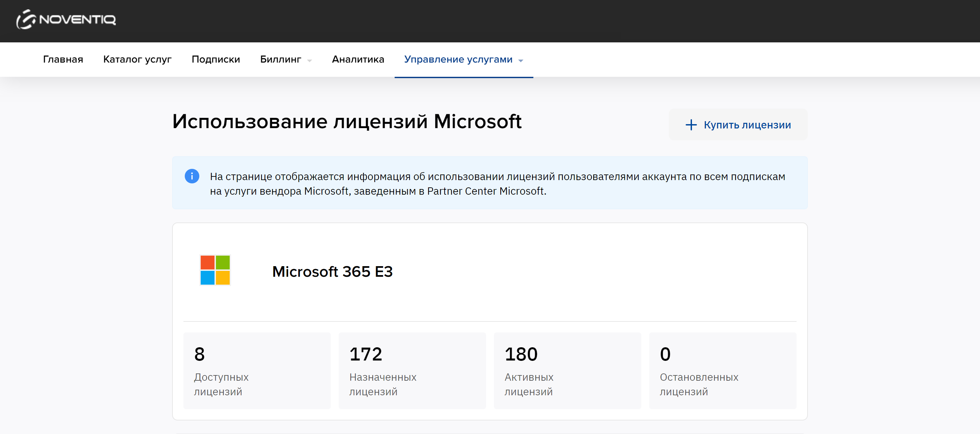Click the 180 Активных лицензий card
The height and width of the screenshot is (434, 980).
pos(567,370)
